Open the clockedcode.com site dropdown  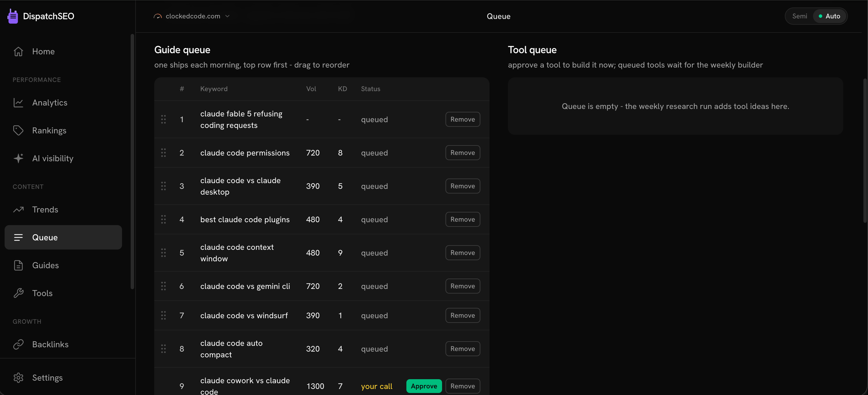pyautogui.click(x=192, y=16)
